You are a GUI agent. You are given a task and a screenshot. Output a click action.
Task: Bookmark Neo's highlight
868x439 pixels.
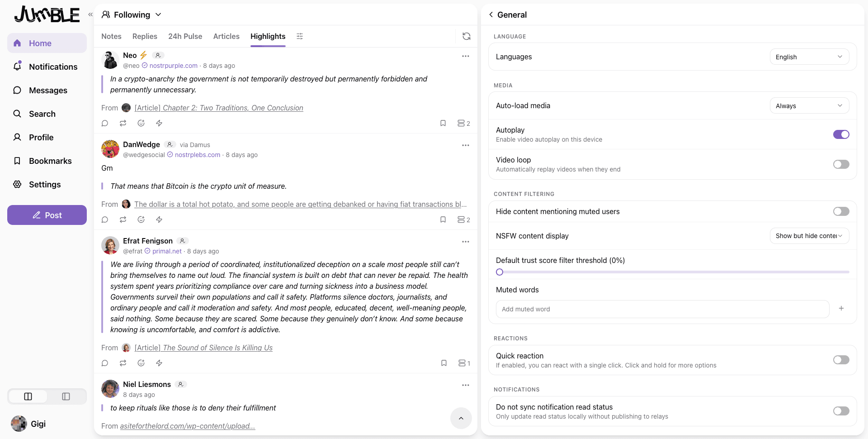pos(443,123)
